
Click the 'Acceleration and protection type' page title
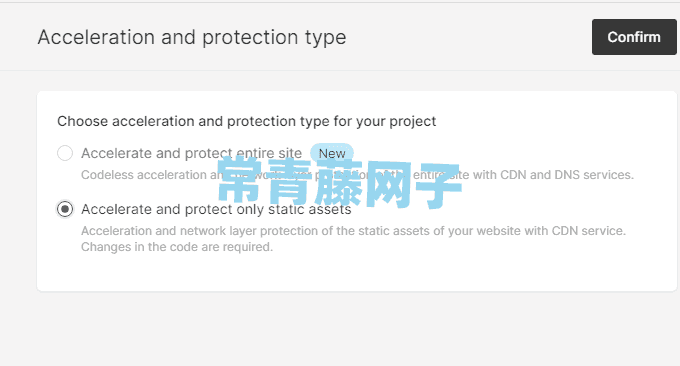click(x=192, y=37)
